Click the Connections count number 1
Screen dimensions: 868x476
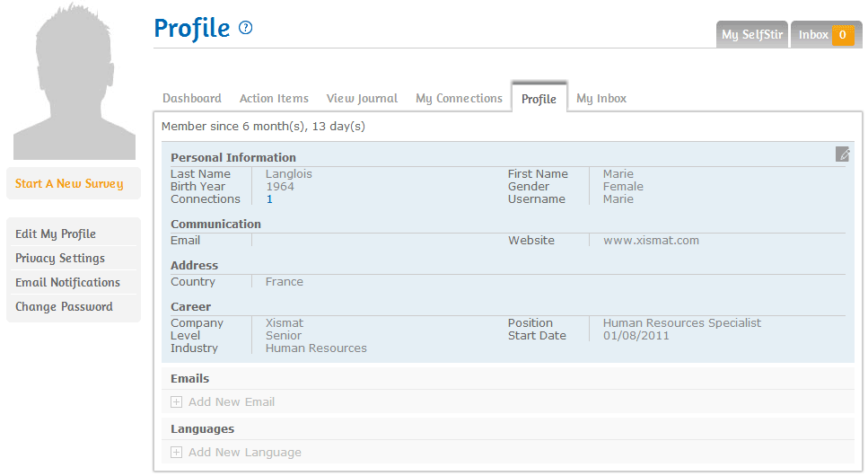click(x=269, y=199)
